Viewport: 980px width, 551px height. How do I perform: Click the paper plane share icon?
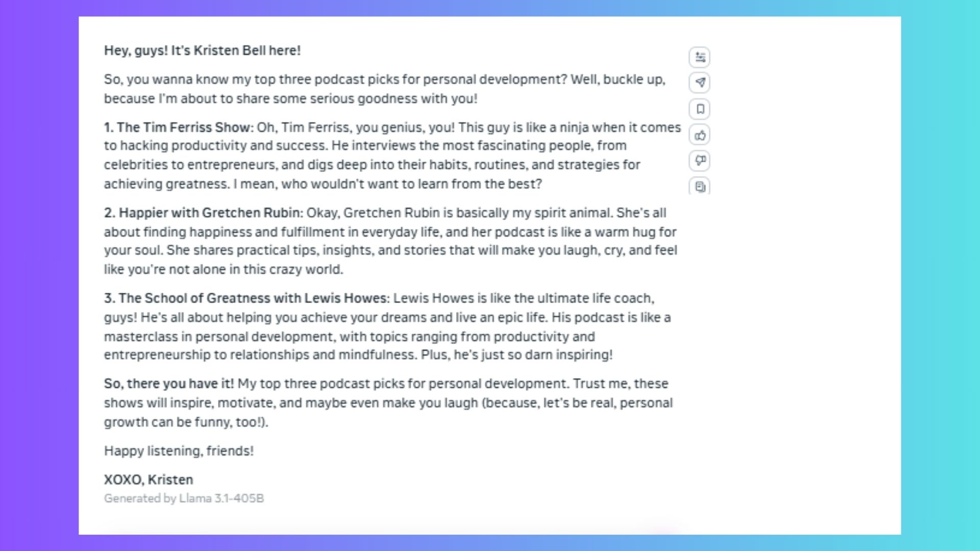click(700, 83)
